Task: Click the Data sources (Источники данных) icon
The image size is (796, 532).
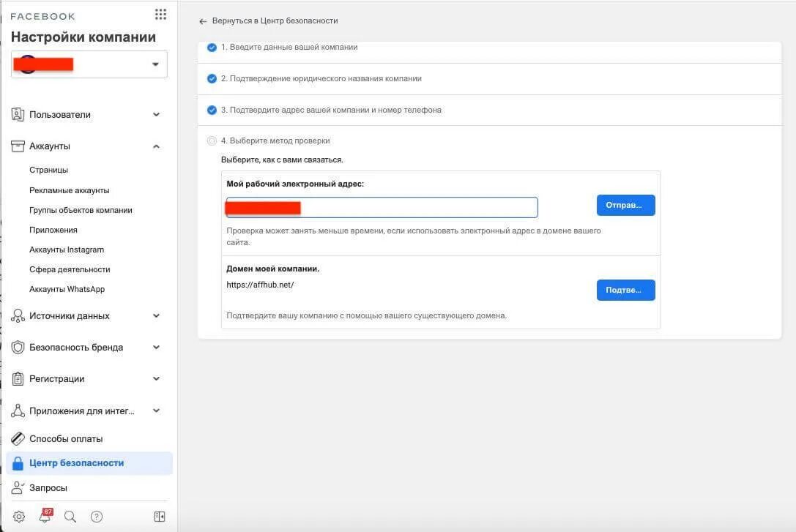Action: pos(18,316)
